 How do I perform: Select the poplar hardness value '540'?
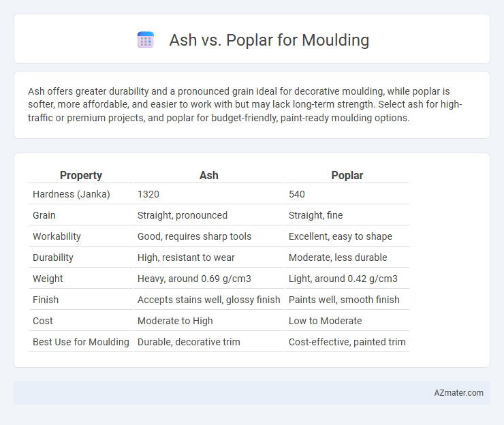tap(297, 194)
